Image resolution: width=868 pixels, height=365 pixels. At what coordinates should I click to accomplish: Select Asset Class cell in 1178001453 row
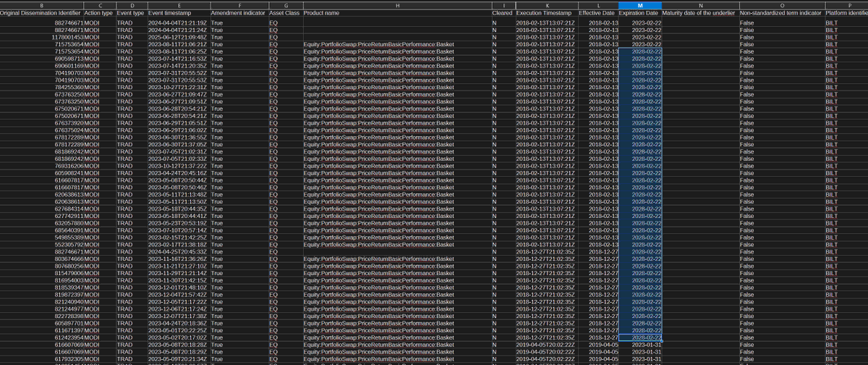(284, 38)
